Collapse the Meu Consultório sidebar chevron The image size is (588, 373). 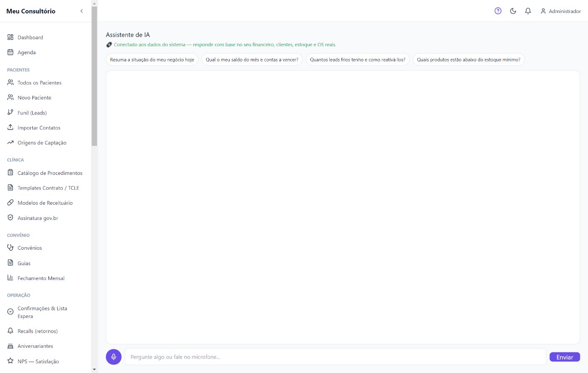pos(81,11)
